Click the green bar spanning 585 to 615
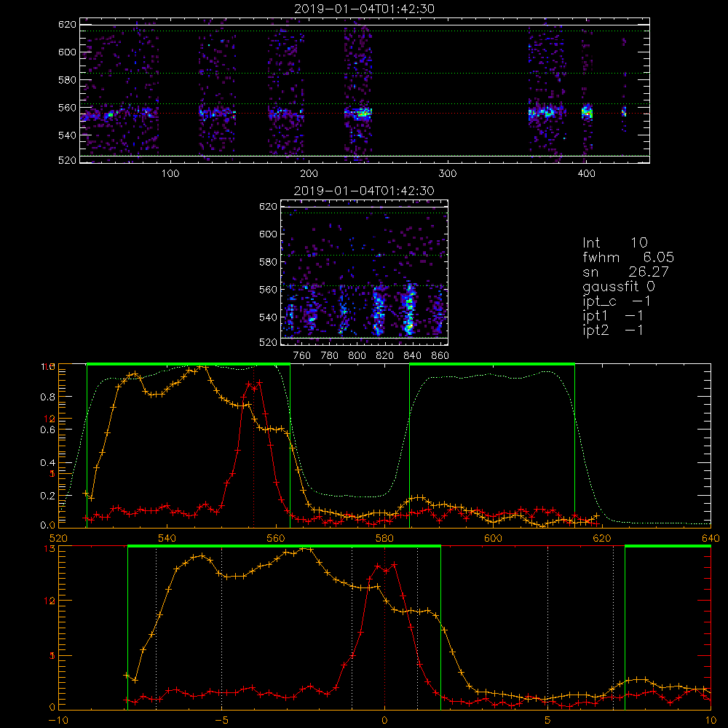Screen dimensions: 728x728 [492, 365]
